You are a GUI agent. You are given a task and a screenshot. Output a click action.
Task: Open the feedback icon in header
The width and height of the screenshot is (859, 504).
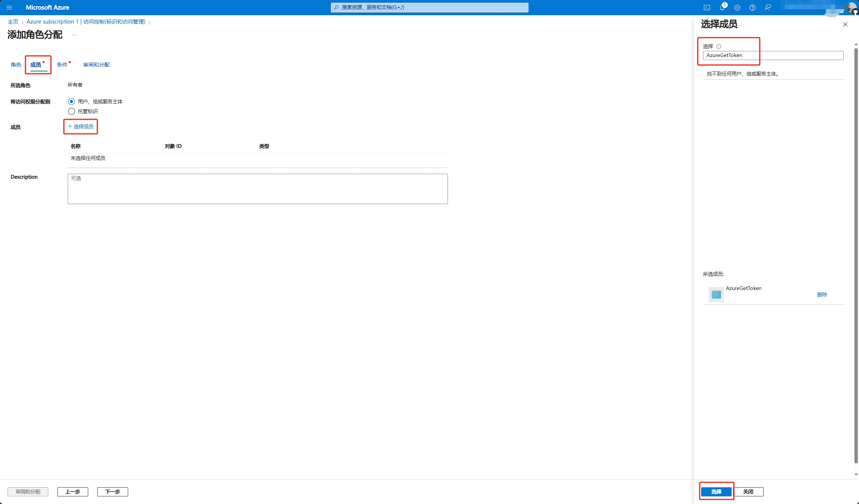[768, 8]
